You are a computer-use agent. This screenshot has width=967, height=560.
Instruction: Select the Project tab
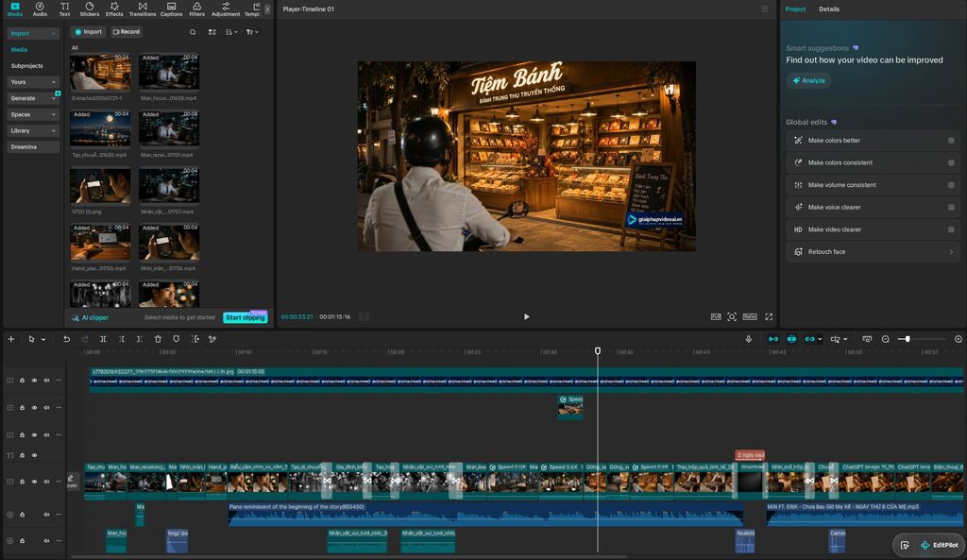(795, 9)
